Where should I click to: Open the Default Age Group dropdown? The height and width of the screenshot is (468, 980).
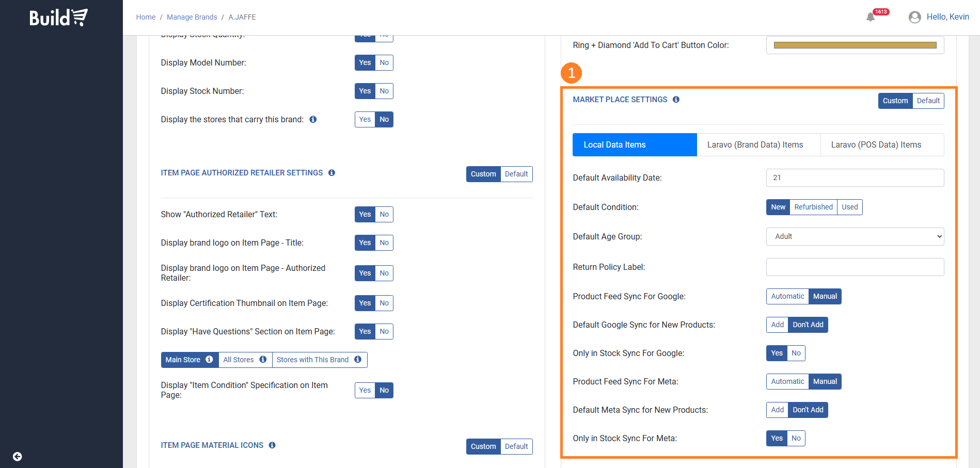tap(855, 237)
